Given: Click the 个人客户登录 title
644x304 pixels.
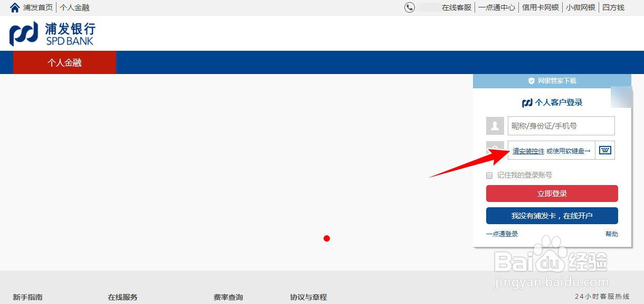Looking at the screenshot, I should coord(559,103).
